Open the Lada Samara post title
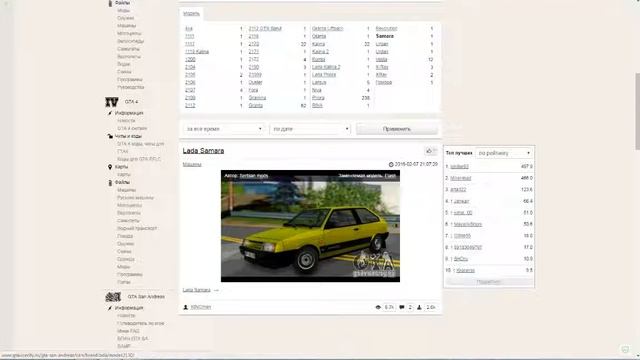Screen dimensions: 640x360 pos(203,151)
